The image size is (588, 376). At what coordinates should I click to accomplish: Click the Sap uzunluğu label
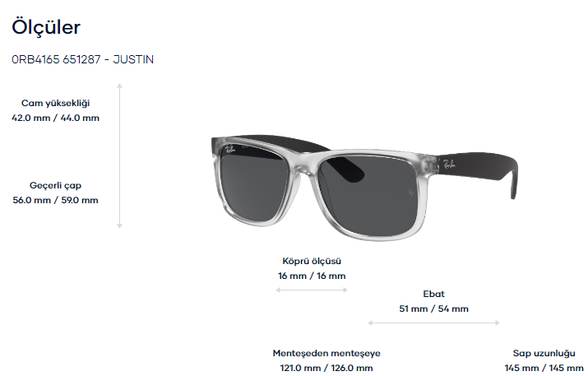pyautogui.click(x=544, y=353)
